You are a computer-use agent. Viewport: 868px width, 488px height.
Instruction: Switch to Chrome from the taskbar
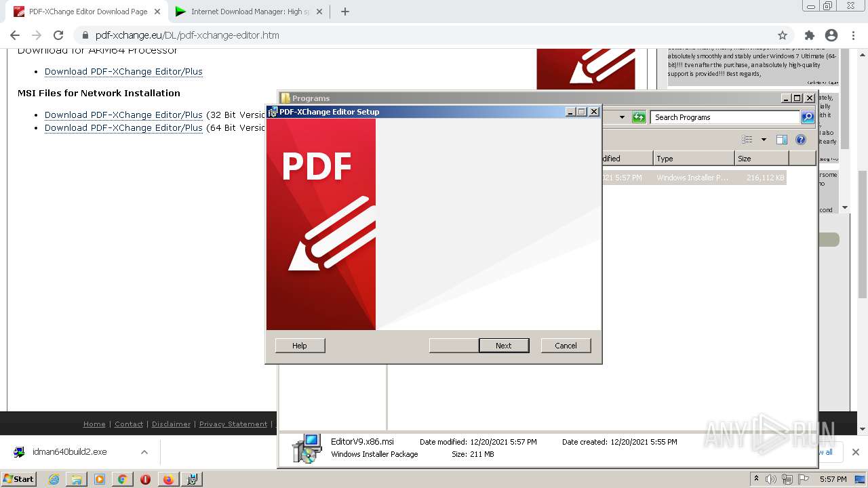(122, 479)
